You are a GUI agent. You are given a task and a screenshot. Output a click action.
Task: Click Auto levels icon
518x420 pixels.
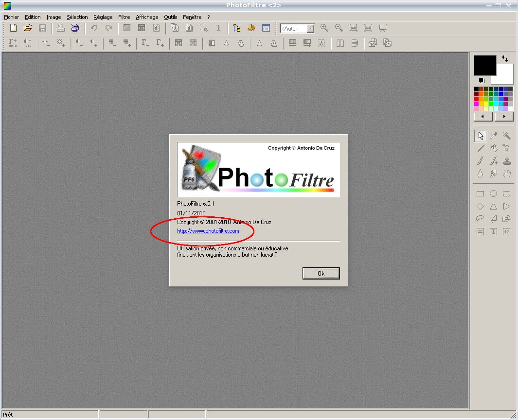(13, 43)
